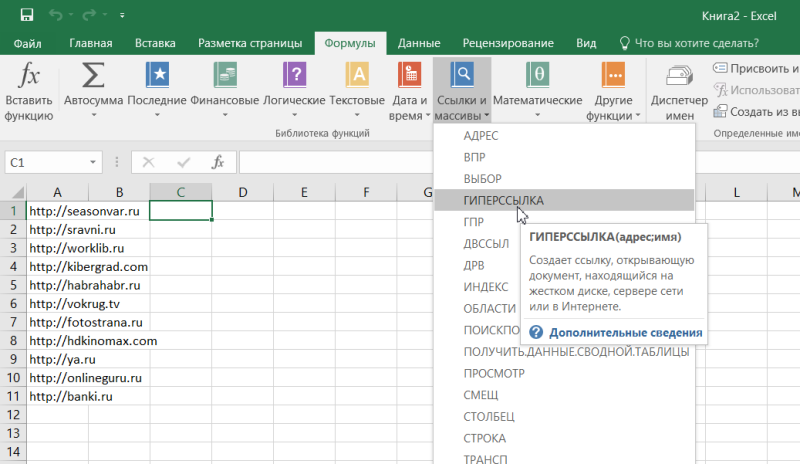
Task: Open the Дата и время functions icon
Action: tap(409, 75)
